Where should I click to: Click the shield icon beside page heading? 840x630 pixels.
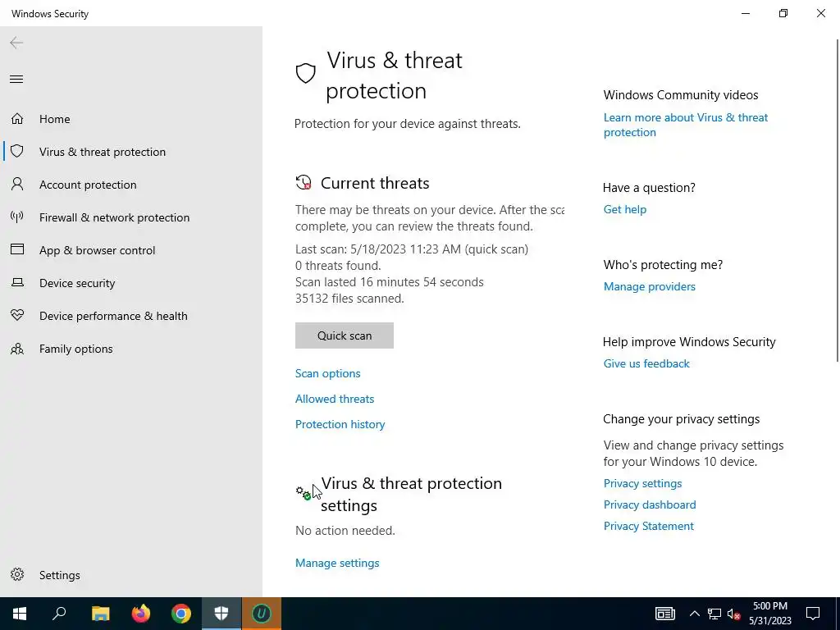(306, 73)
